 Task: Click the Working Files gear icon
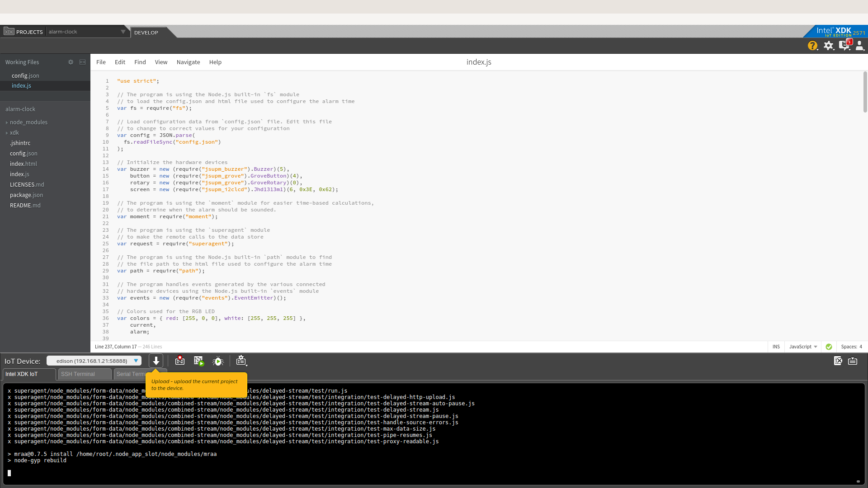(71, 62)
